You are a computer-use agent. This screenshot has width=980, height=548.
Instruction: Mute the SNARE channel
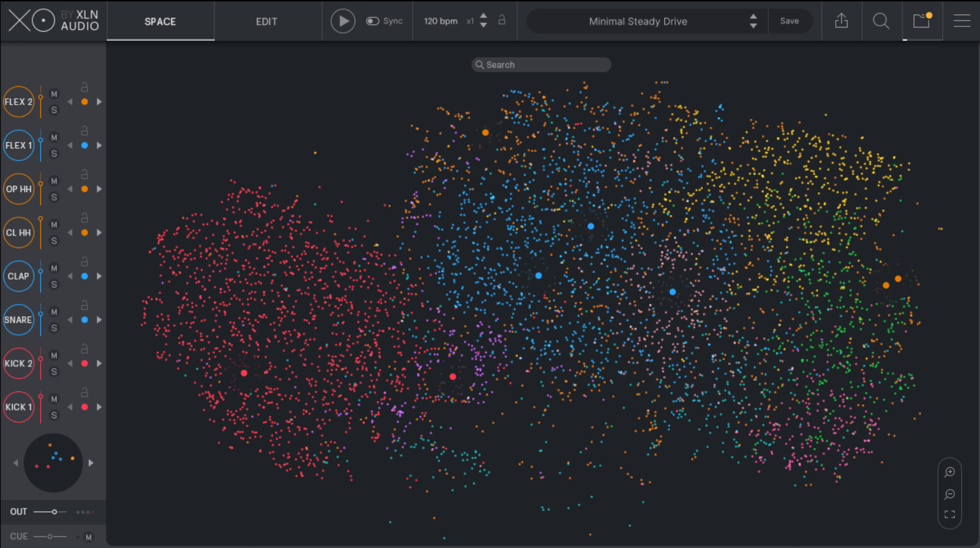pyautogui.click(x=54, y=312)
